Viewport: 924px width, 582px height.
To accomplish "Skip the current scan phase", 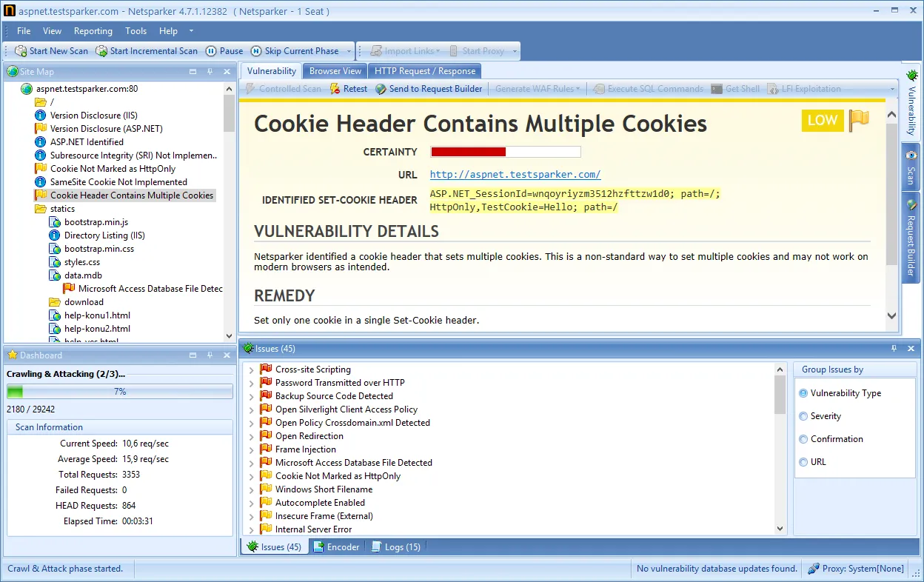I will 293,50.
